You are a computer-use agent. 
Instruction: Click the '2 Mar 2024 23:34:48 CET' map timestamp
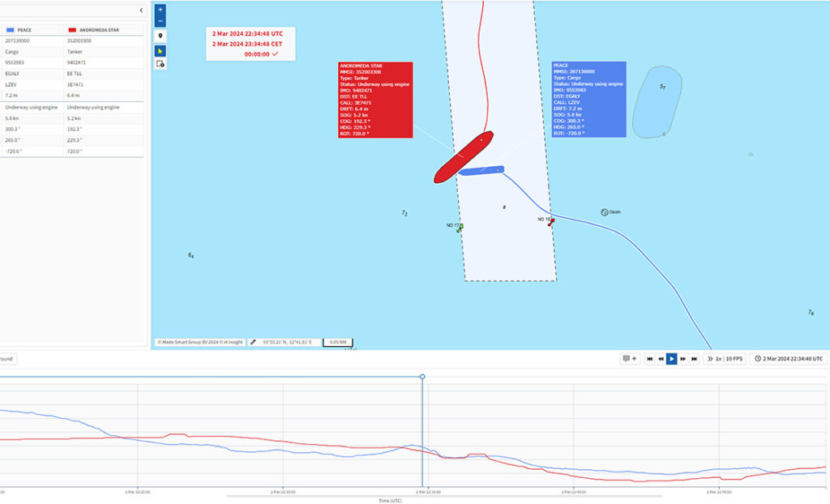click(247, 44)
